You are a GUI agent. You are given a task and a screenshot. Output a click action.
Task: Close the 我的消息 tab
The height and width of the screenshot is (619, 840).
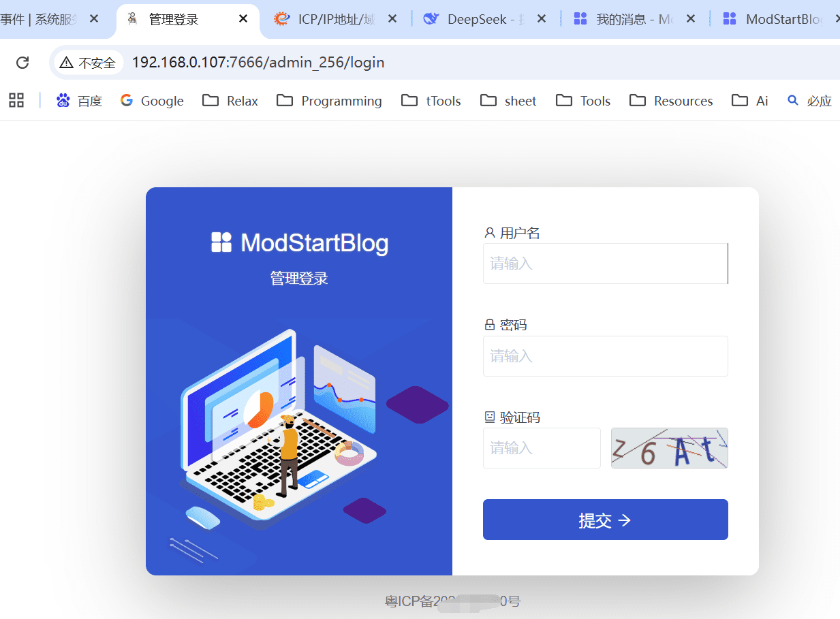[691, 19]
